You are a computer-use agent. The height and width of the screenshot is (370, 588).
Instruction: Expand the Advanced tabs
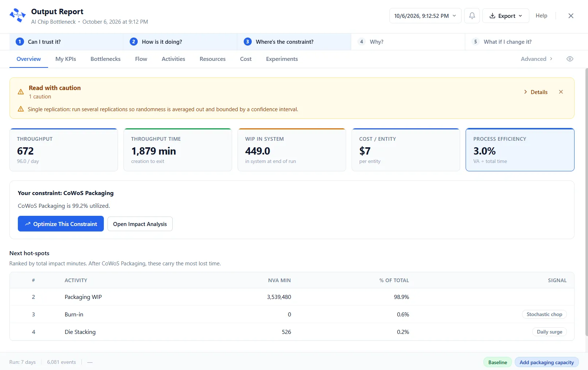coord(537,59)
